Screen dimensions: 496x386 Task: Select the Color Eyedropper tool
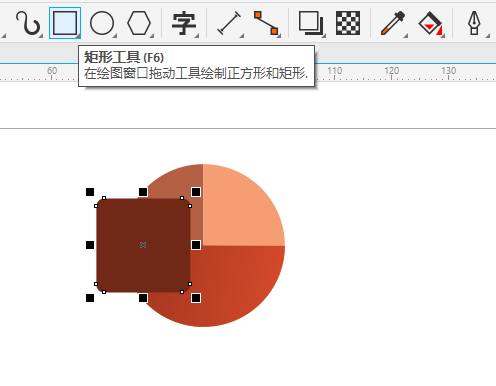393,23
